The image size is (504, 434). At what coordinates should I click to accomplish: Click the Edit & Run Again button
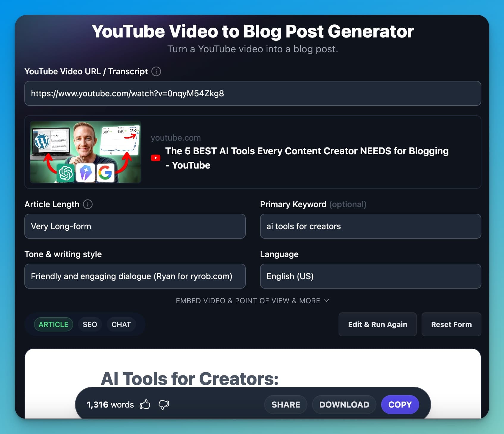378,324
